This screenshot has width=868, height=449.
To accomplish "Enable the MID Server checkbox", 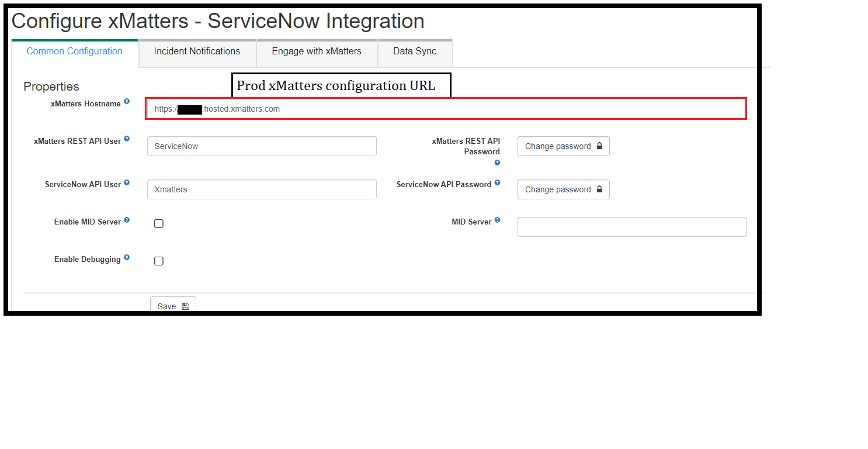I will [159, 223].
